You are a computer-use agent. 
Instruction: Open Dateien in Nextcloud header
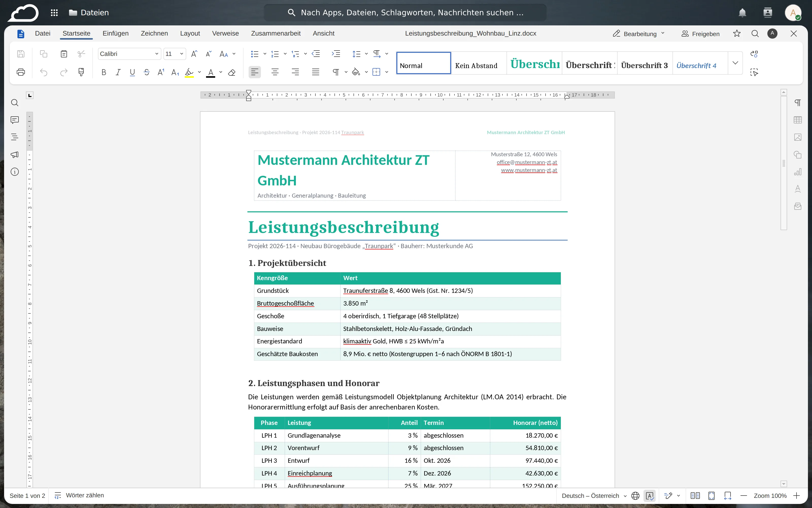click(x=89, y=13)
